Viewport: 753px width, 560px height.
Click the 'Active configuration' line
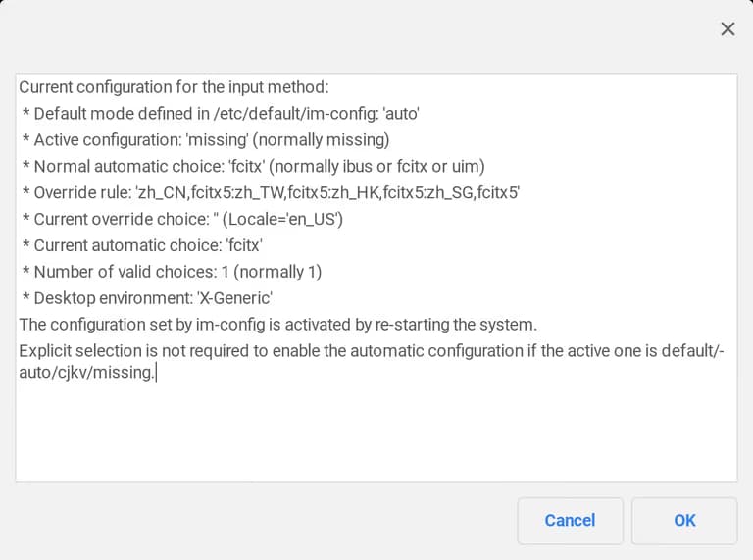[x=205, y=140]
